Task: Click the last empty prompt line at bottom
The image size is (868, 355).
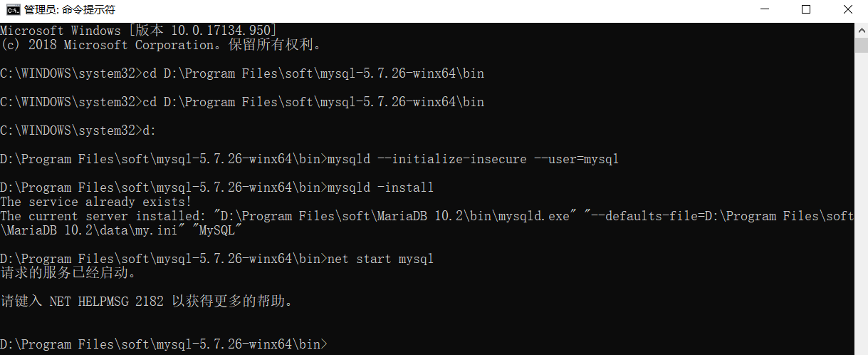Action: [164, 344]
